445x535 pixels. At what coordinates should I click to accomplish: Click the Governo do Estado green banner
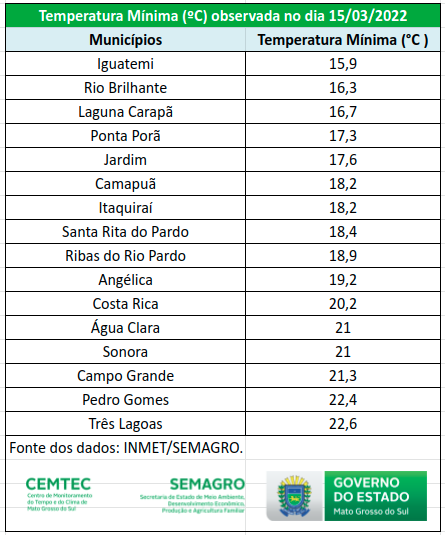pos(375,496)
